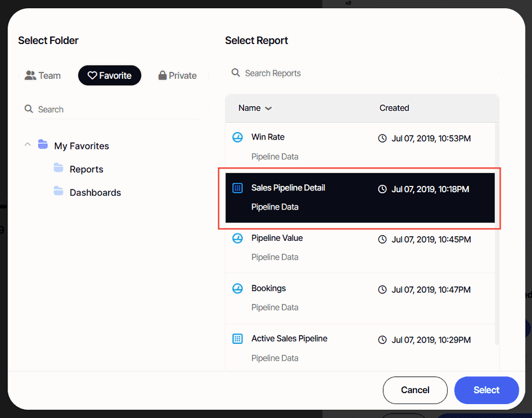Click the Created column header
This screenshot has width=532, height=418.
[x=394, y=108]
